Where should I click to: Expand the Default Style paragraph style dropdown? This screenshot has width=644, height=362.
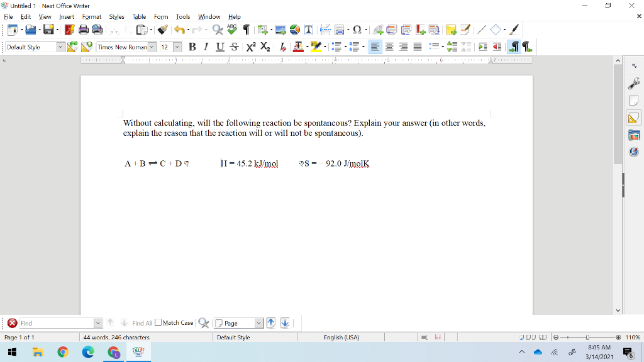pyautogui.click(x=60, y=46)
